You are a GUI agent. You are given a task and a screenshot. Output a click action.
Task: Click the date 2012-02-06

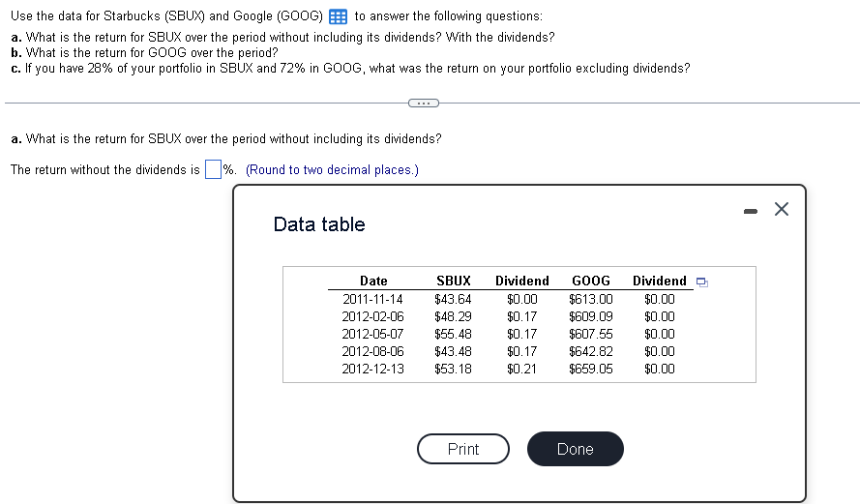point(373,317)
